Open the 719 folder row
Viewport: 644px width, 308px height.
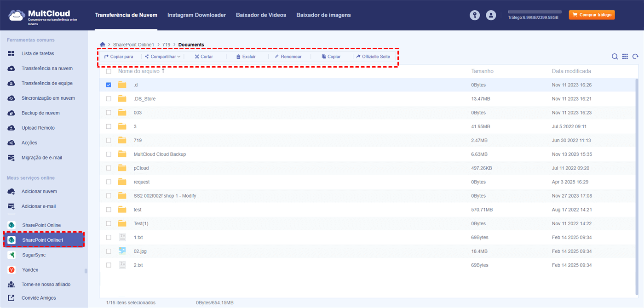[x=368, y=140]
